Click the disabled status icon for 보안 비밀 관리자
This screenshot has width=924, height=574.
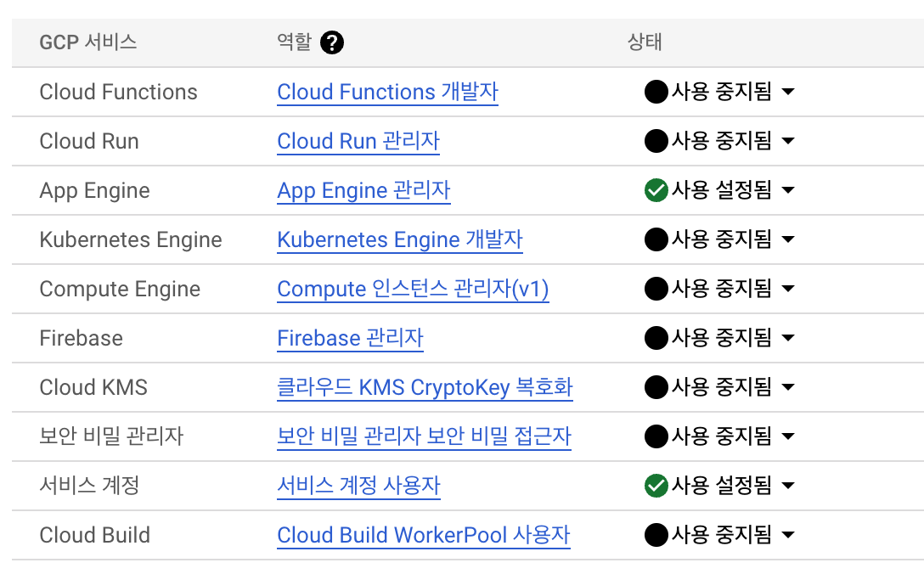point(656,436)
